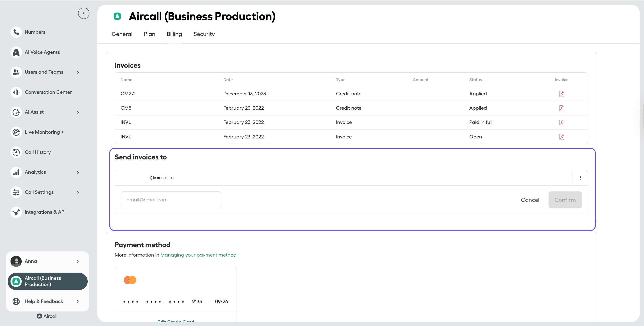This screenshot has width=644, height=326.
Task: Open three-dot menu next to aircall.io email
Action: coord(580,178)
